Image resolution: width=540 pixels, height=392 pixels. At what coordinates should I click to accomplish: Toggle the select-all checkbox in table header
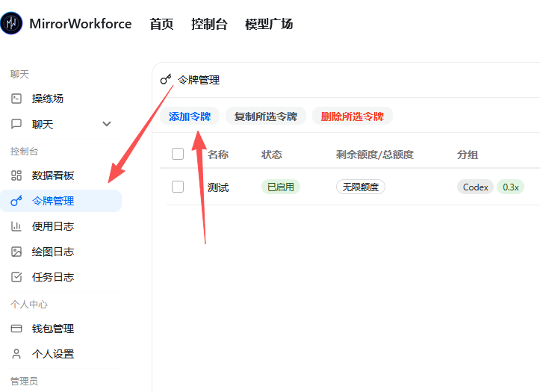tap(178, 155)
